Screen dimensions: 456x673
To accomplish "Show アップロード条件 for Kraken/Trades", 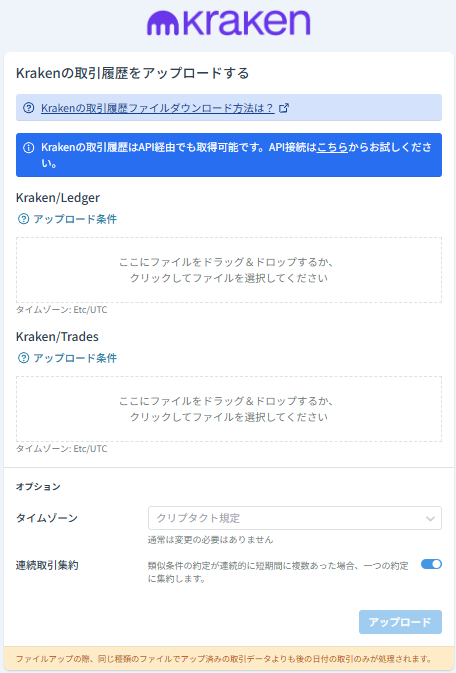I will click(75, 358).
